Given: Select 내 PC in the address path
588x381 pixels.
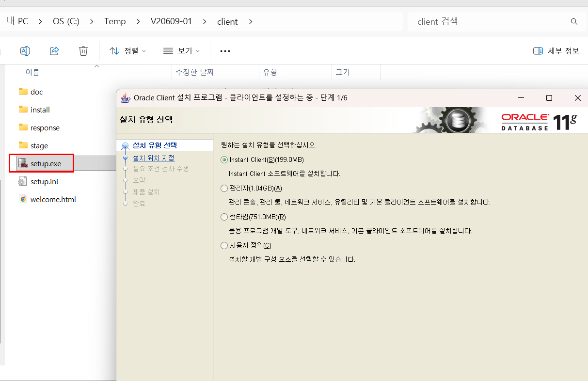Looking at the screenshot, I should 17,21.
